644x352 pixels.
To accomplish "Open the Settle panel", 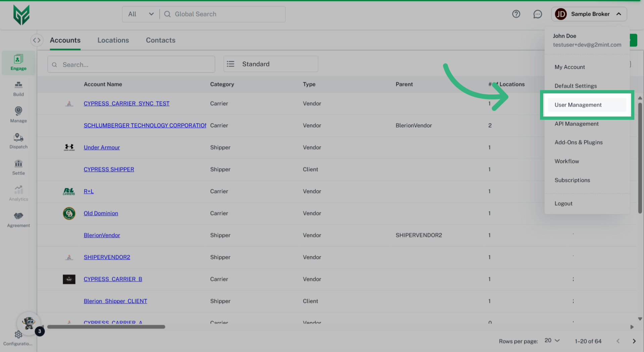I will [x=18, y=167].
